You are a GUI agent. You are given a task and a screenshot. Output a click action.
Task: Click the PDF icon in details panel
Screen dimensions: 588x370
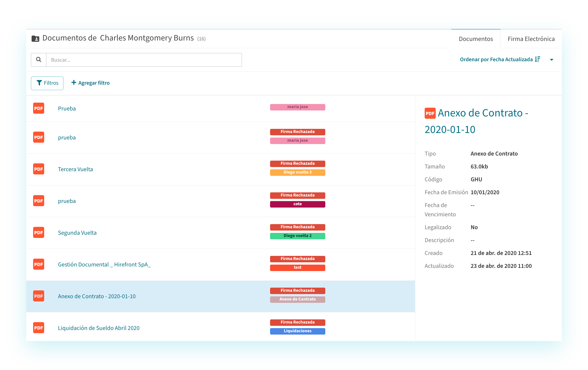point(430,113)
